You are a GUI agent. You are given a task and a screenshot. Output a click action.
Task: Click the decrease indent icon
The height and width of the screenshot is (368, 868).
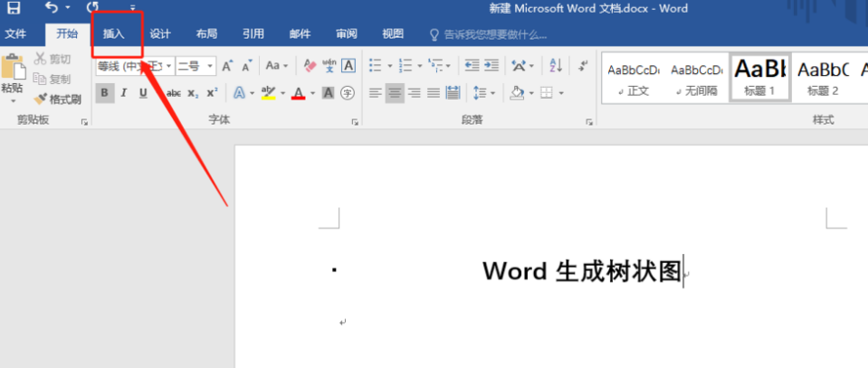472,66
